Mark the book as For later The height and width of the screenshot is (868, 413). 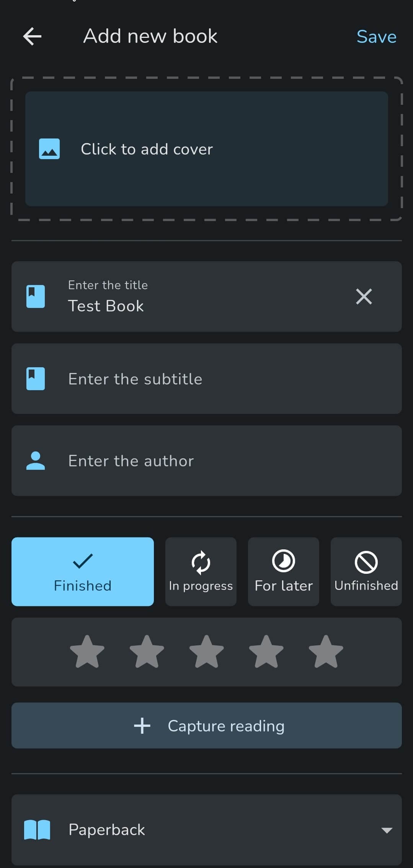(284, 572)
